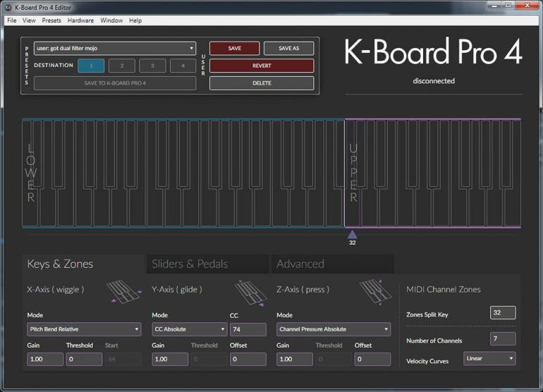The height and width of the screenshot is (392, 543).
Task: Open Y-Axis Mode dropdown CC Absolute
Action: click(x=190, y=329)
